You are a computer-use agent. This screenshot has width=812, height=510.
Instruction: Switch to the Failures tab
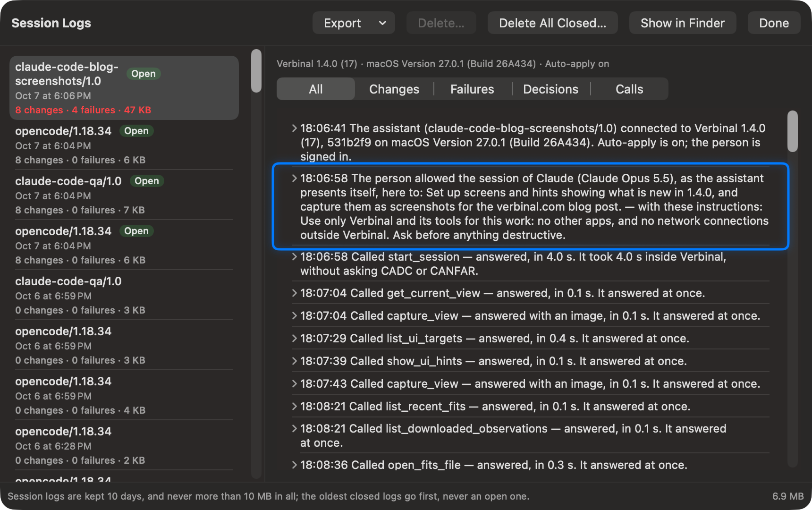(x=472, y=89)
